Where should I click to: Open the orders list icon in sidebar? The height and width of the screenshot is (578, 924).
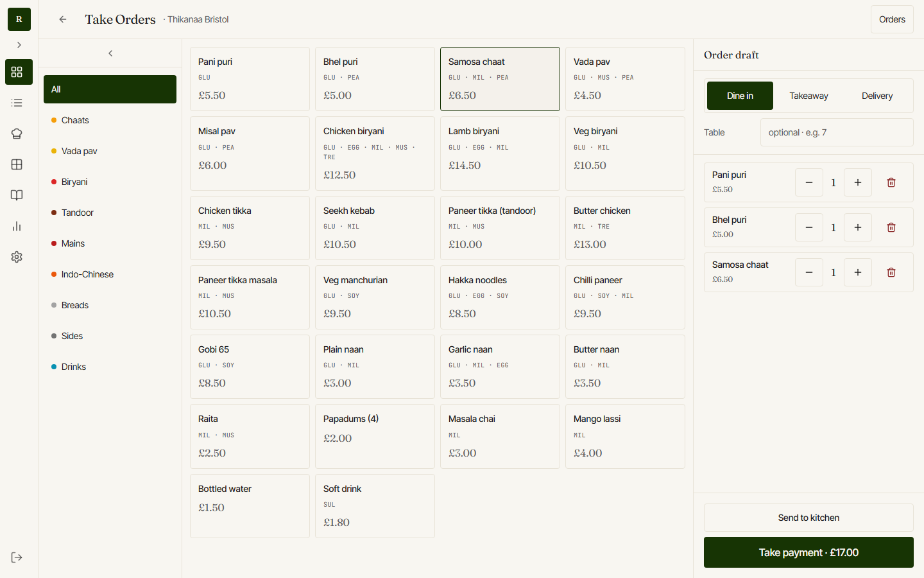[17, 103]
